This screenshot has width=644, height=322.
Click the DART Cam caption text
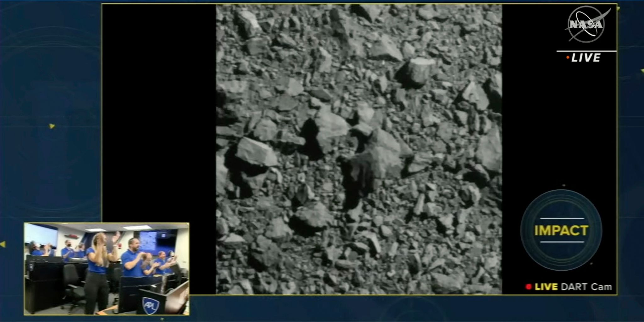586,287
